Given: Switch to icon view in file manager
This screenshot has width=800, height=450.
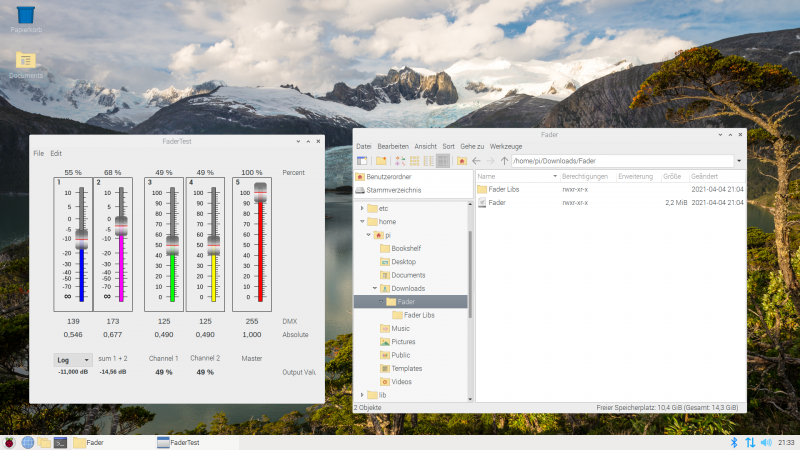Looking at the screenshot, I should tap(400, 160).
